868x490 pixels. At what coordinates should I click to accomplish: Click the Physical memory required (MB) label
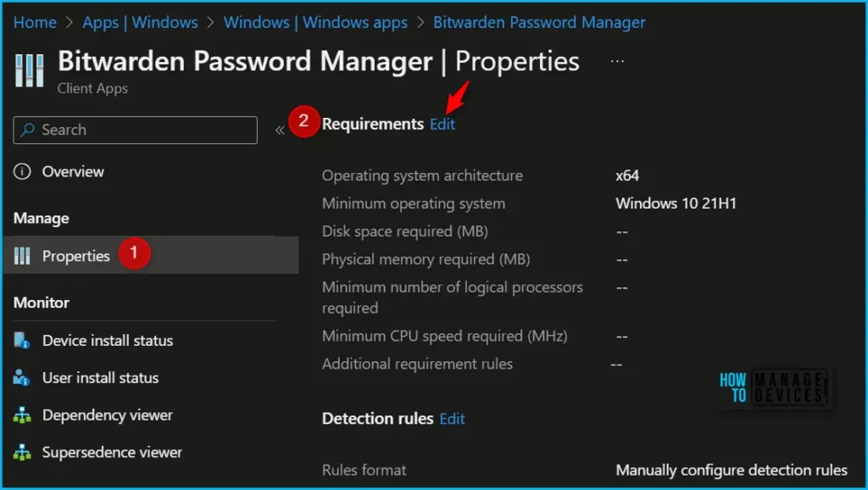point(426,259)
